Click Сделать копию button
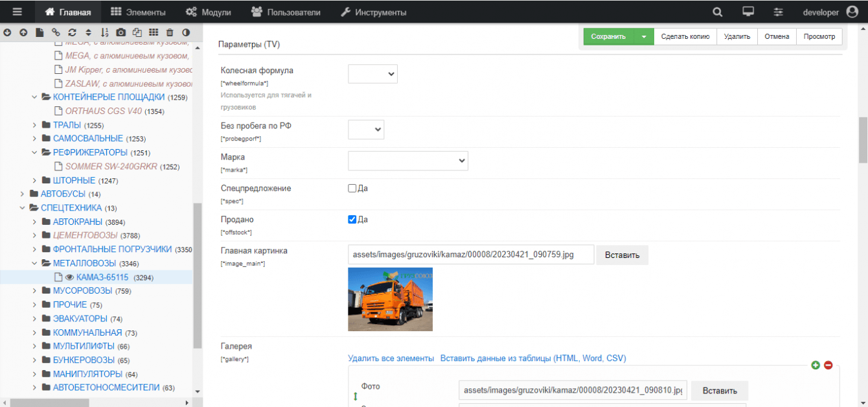Image resolution: width=868 pixels, height=407 pixels. 685,37
